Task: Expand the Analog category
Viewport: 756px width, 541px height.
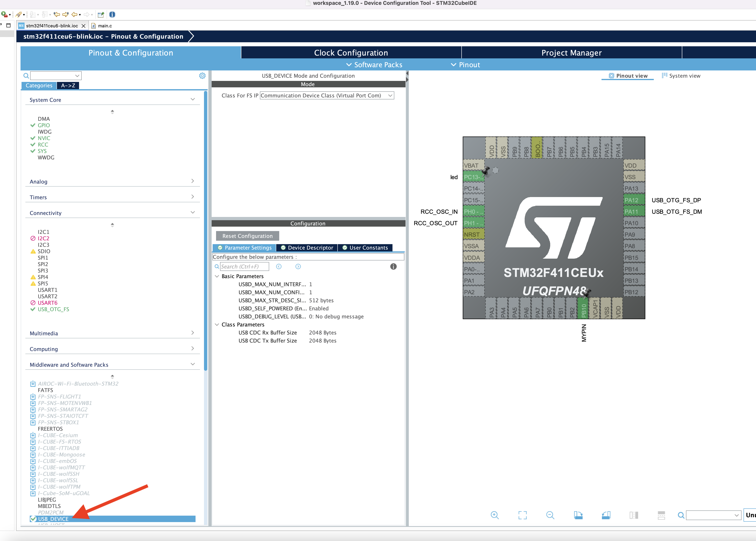Action: click(x=193, y=181)
